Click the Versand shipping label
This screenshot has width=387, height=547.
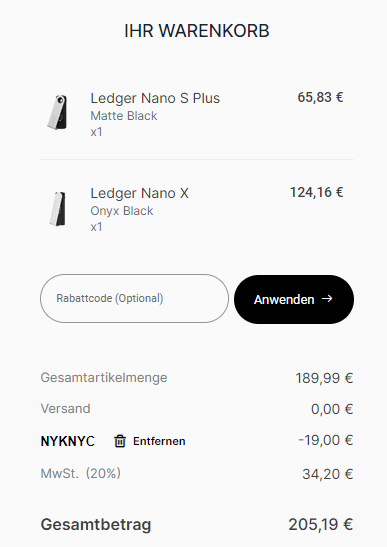(x=65, y=409)
